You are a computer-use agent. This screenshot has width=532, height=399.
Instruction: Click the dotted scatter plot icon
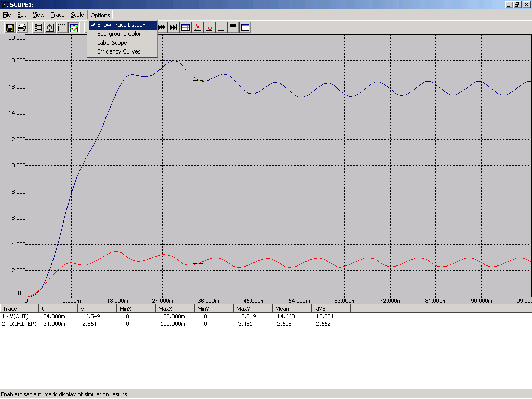coord(221,28)
